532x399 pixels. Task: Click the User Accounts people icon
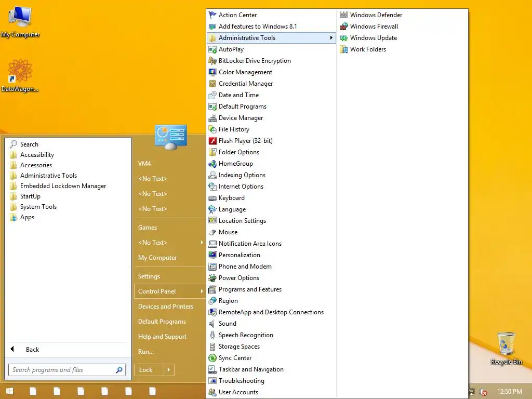coord(212,392)
